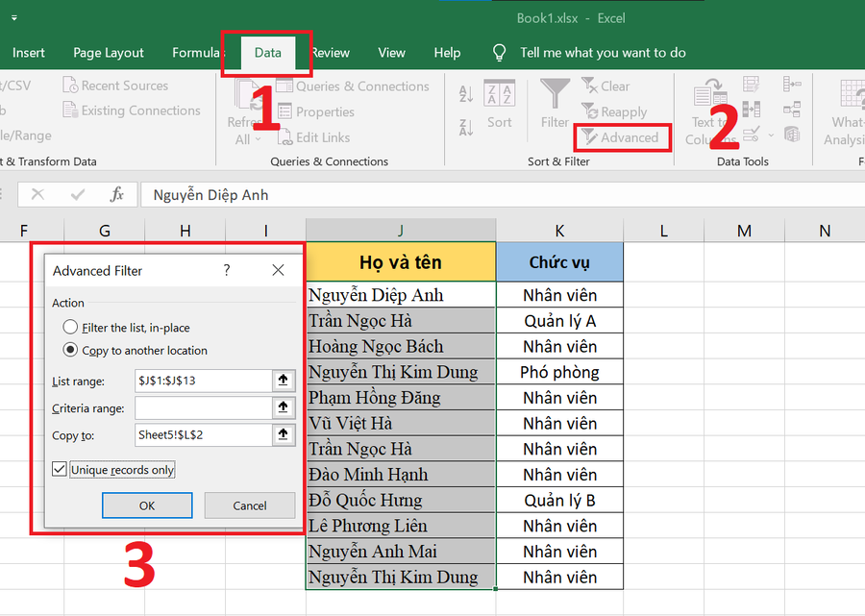Image resolution: width=865 pixels, height=616 pixels.
Task: Toggle Unique records only checkbox
Action: [x=60, y=469]
